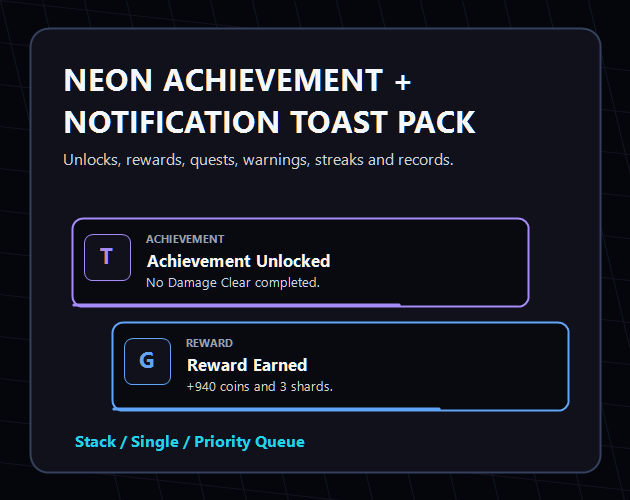The image size is (630, 500).
Task: Choose the Single mode text
Action: tap(155, 442)
